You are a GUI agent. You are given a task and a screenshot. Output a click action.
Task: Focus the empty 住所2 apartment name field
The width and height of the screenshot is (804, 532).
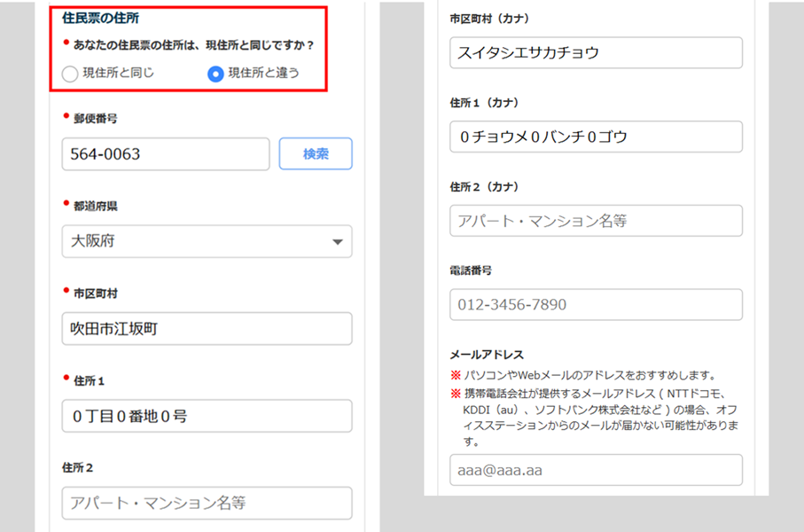(207, 503)
